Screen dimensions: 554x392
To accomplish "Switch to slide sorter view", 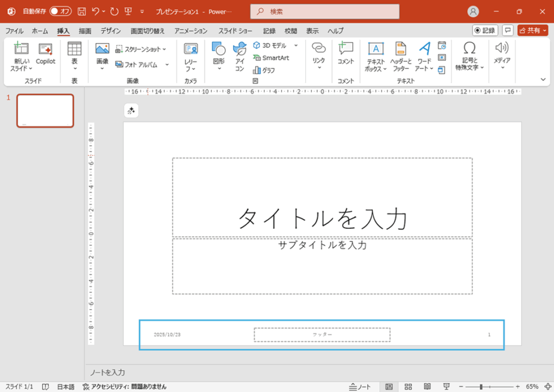I will tap(408, 387).
